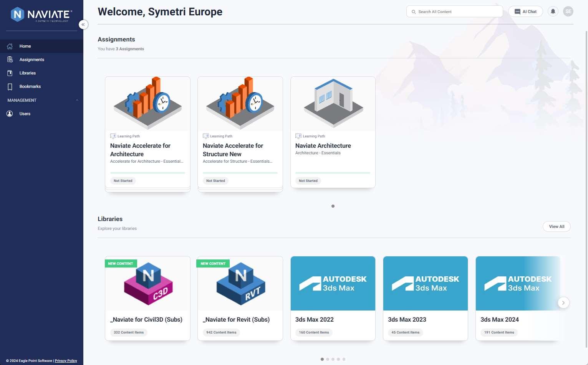588x365 pixels.
Task: Select the fifth Libraries carousel page dot
Action: click(x=344, y=359)
